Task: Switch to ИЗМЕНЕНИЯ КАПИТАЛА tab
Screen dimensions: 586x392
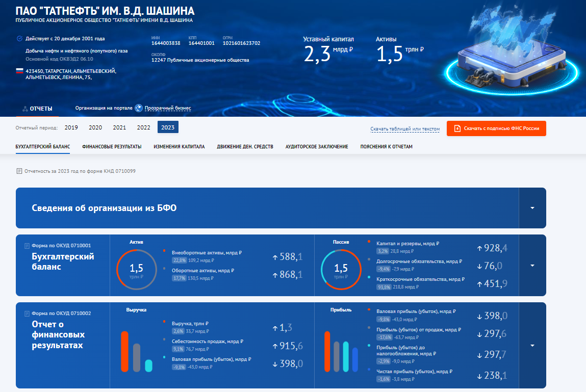Action: (179, 147)
